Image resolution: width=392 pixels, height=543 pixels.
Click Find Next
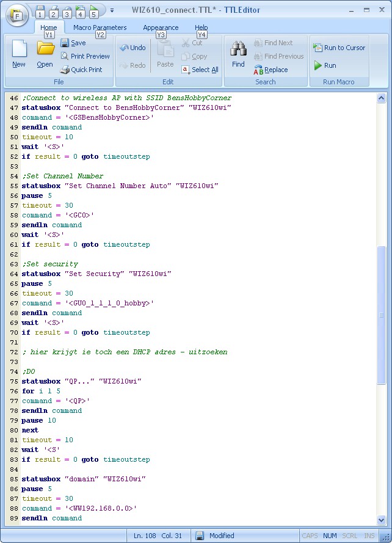pos(273,43)
